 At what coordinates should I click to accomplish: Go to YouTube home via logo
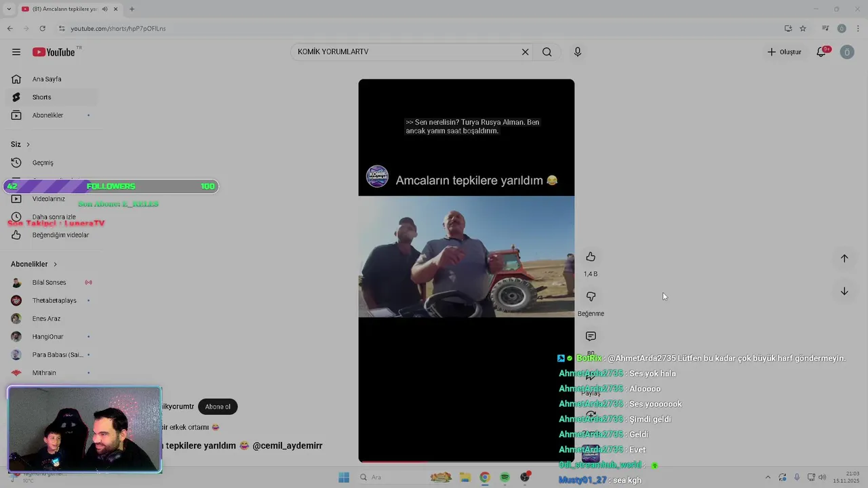coord(54,52)
